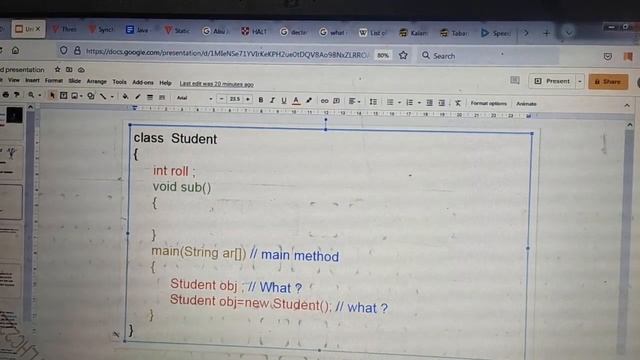The width and height of the screenshot is (640, 360).
Task: Open a new browser tab with plus
Action: click(x=547, y=33)
